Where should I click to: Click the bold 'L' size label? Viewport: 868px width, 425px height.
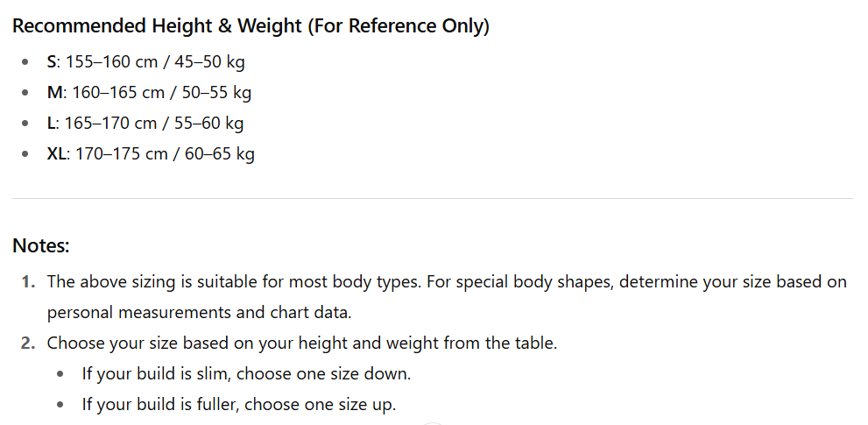51,124
